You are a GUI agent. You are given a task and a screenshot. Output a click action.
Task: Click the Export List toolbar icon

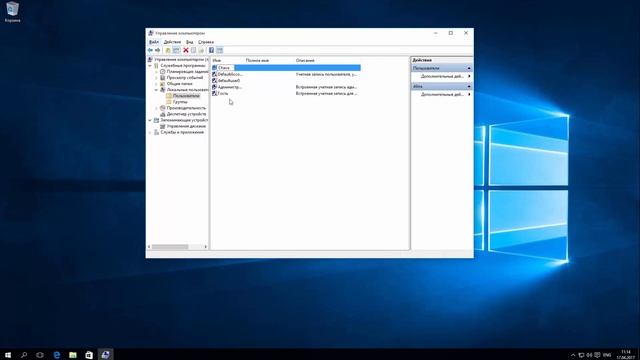point(201,50)
